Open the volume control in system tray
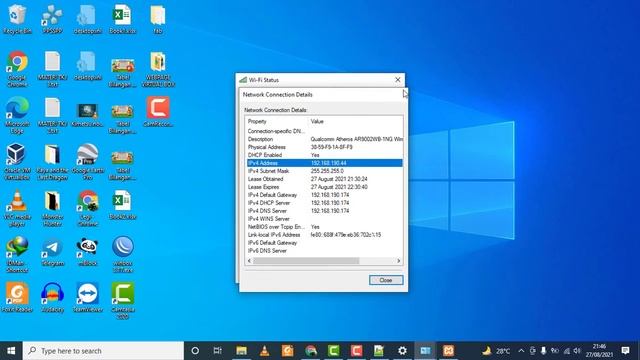This screenshot has height=360, width=640. tap(577, 351)
